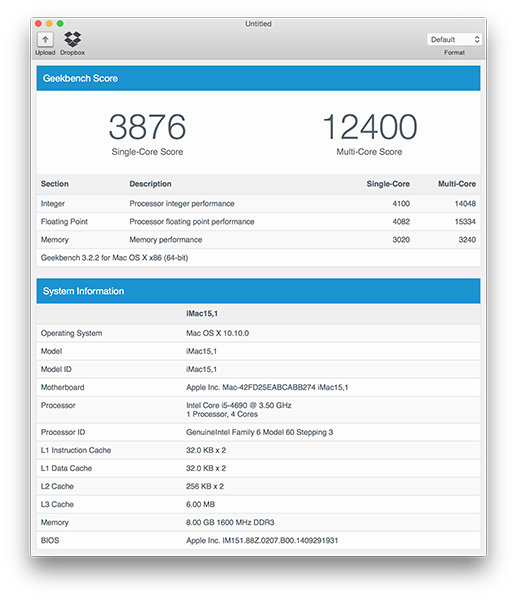Click the Multi-Core column header

[457, 184]
